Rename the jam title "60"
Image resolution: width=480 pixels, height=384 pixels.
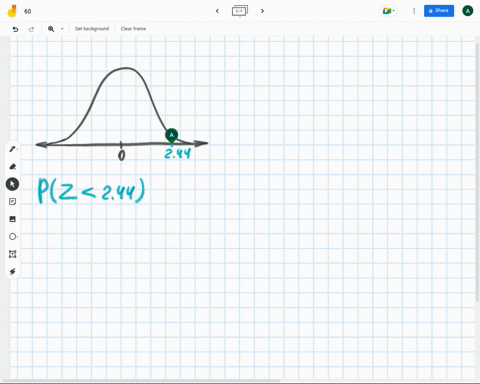click(28, 11)
